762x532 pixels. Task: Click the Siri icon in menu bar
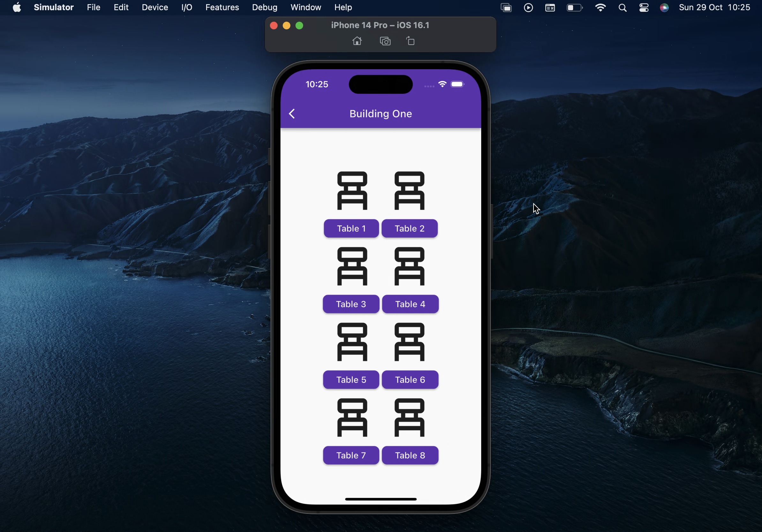click(664, 7)
